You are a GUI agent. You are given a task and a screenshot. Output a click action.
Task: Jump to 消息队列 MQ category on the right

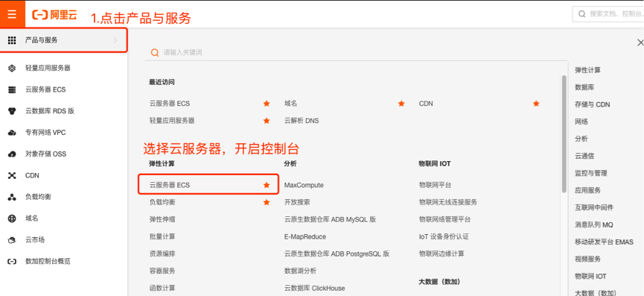[x=594, y=225]
